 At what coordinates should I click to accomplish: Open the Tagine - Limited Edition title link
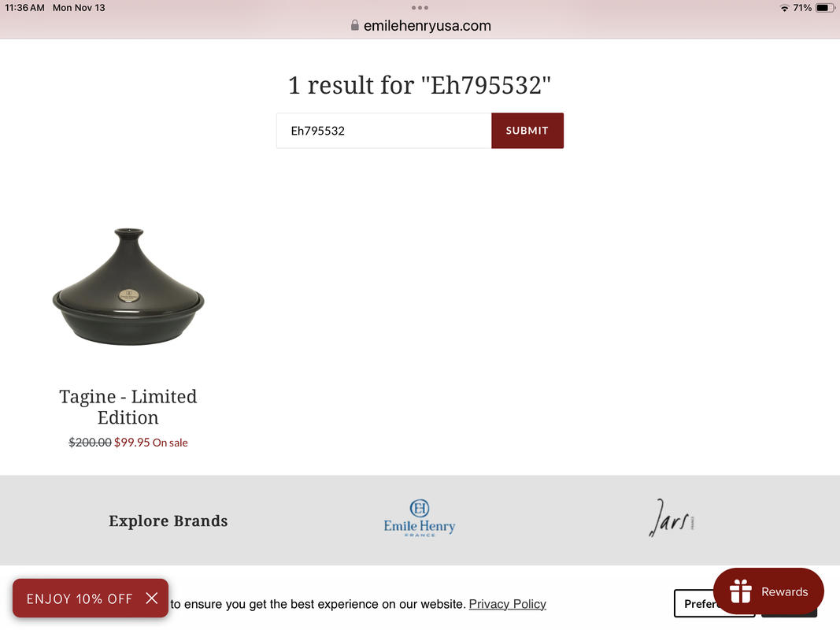128,406
